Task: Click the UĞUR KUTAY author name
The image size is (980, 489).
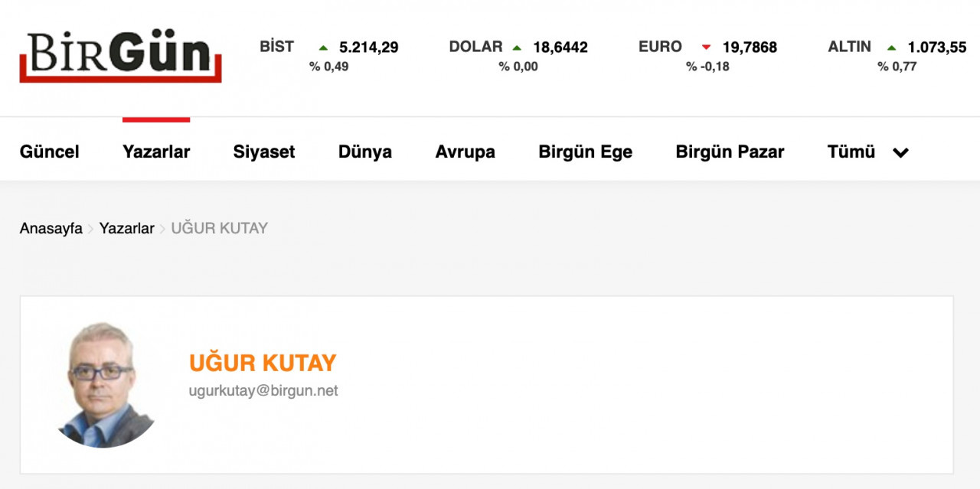Action: click(x=263, y=363)
